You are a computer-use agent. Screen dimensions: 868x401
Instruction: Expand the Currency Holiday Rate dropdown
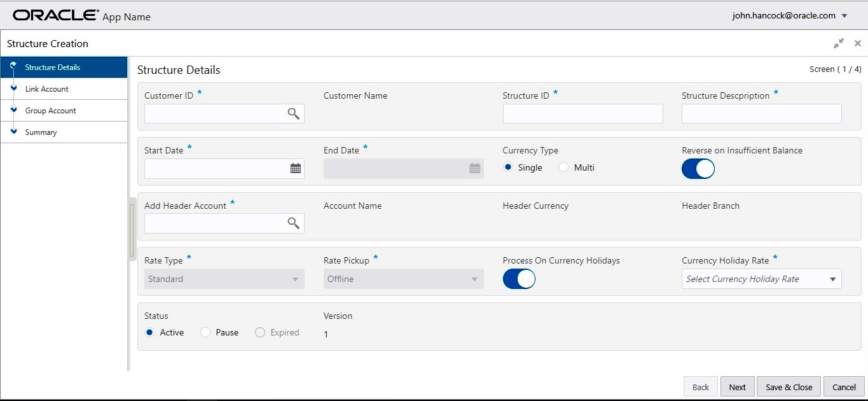coord(832,279)
